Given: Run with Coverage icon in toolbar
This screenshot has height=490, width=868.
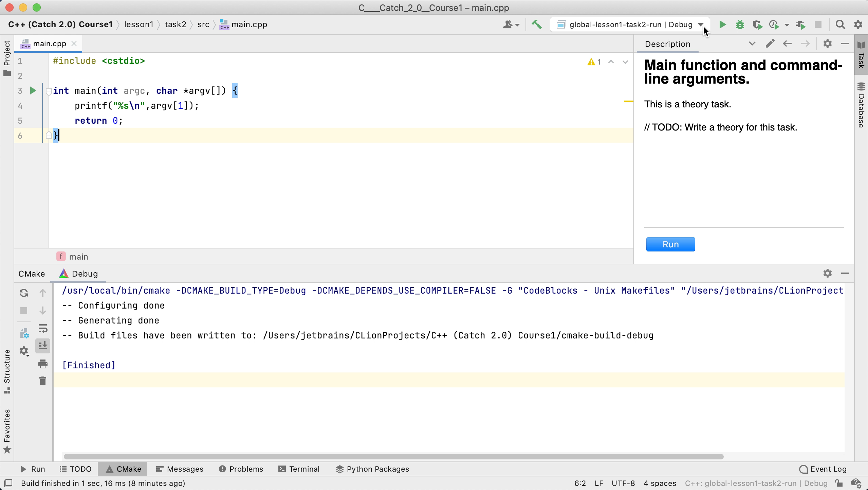Looking at the screenshot, I should click(x=757, y=24).
